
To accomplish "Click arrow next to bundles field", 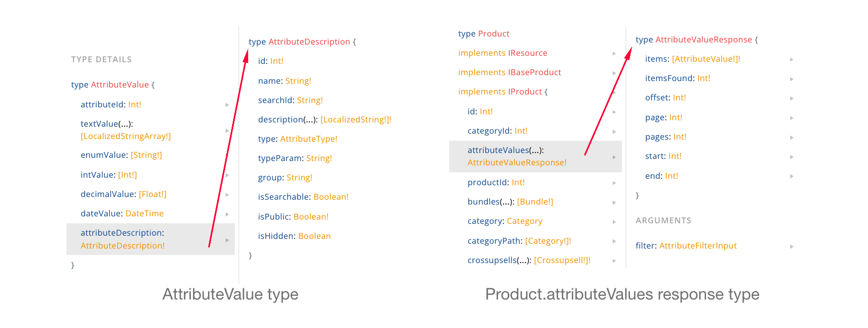I will pyautogui.click(x=614, y=202).
